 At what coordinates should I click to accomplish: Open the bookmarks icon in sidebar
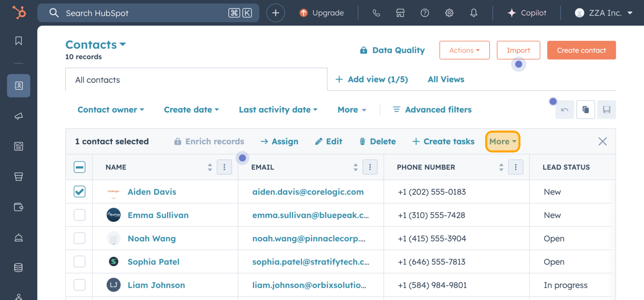coord(19,41)
